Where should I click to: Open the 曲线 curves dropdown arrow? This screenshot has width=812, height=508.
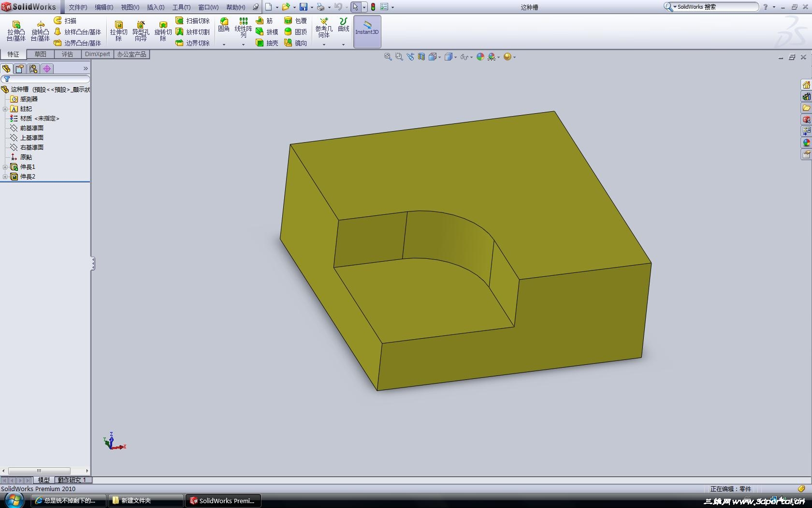point(343,45)
